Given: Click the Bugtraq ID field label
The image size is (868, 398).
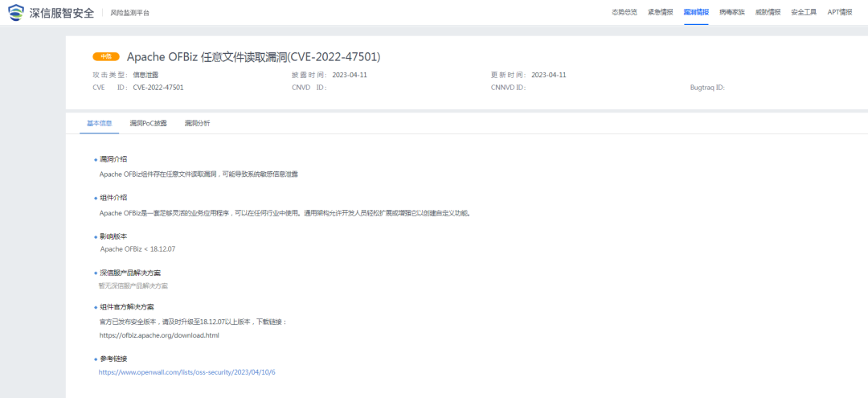Looking at the screenshot, I should (707, 88).
